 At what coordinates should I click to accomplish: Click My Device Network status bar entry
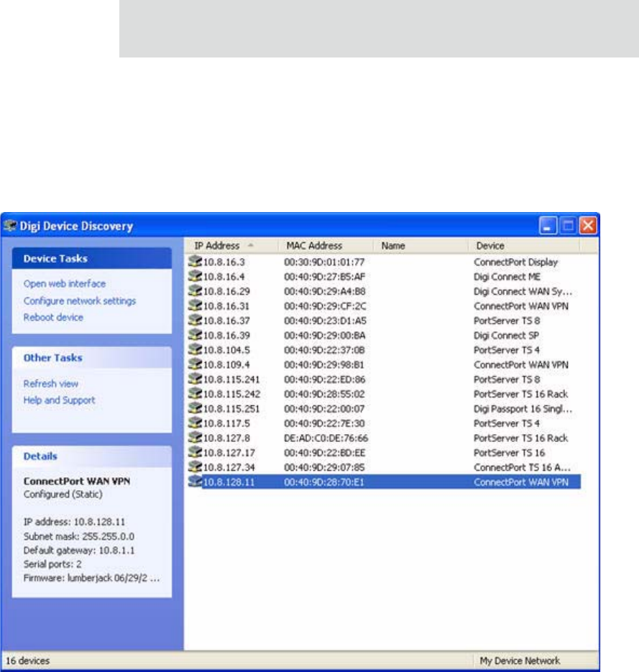[520, 661]
